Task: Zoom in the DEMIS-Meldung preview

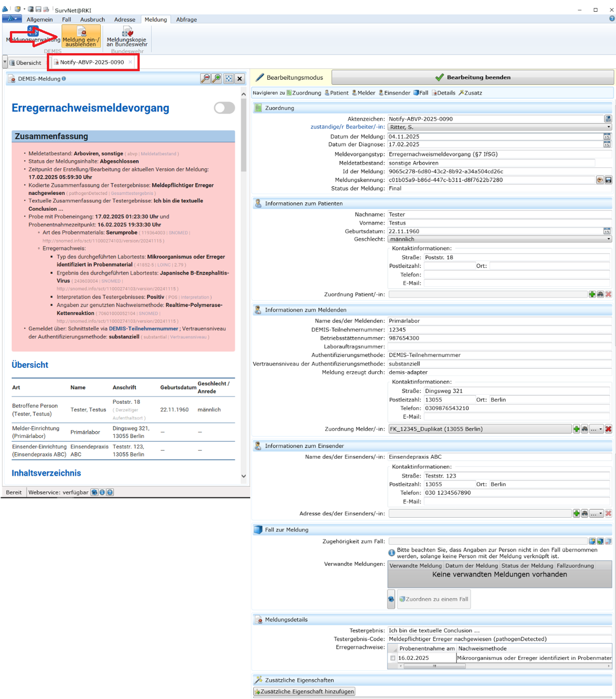Action: tap(217, 78)
